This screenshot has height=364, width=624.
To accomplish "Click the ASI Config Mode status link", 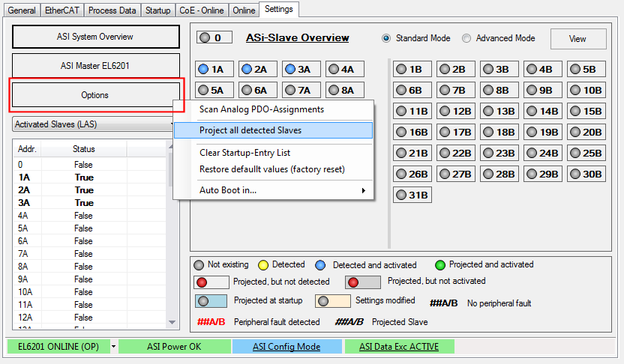I will 286,347.
